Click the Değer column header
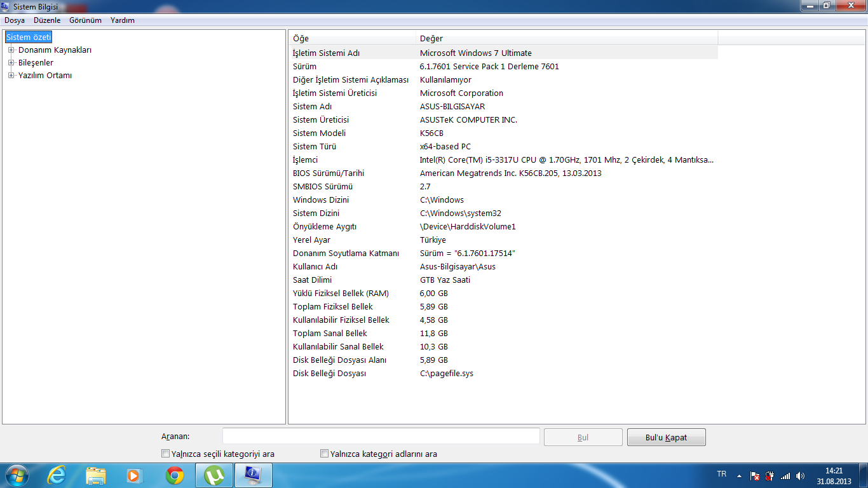The image size is (868, 488). coord(567,38)
